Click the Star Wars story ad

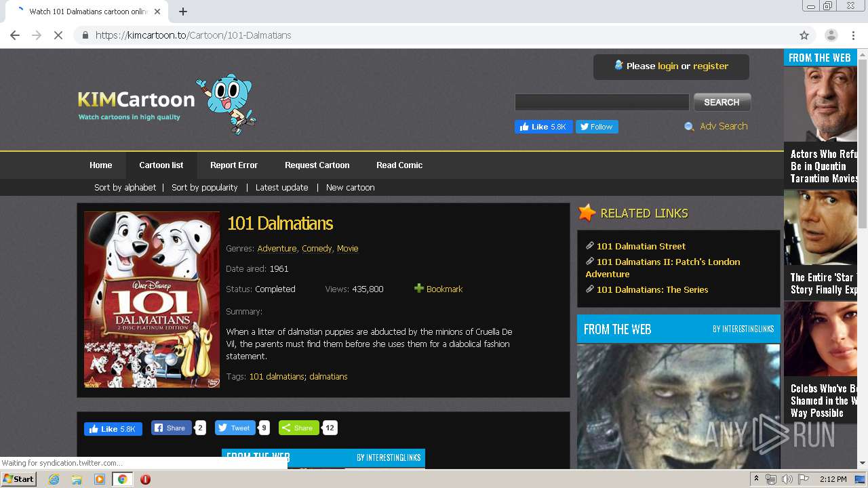pos(821,244)
